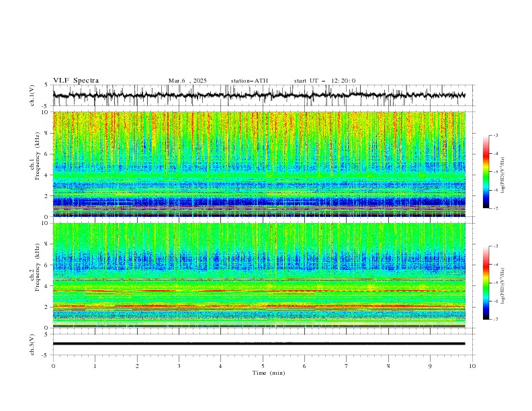Click the 'Time (min)' axis title

269,373
